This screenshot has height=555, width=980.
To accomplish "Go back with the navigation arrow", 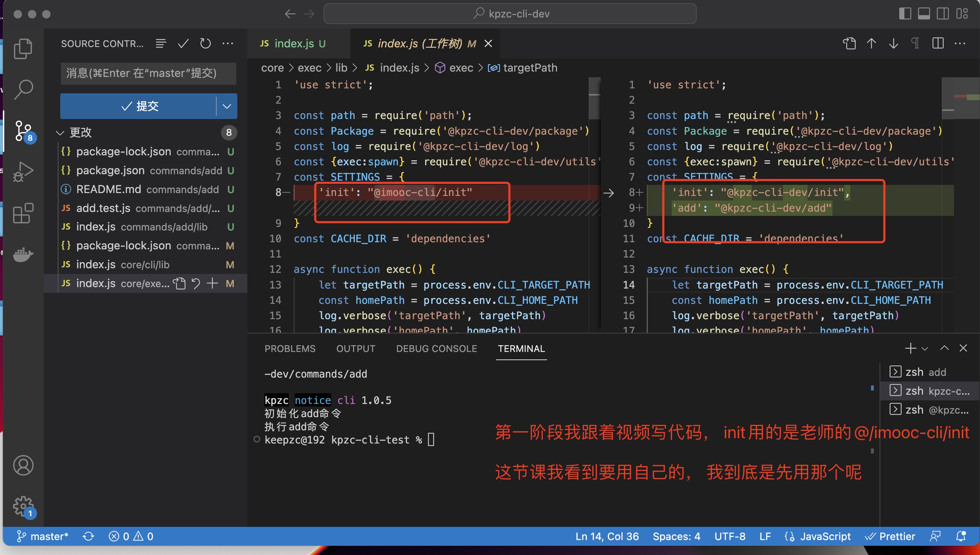I will click(x=290, y=14).
